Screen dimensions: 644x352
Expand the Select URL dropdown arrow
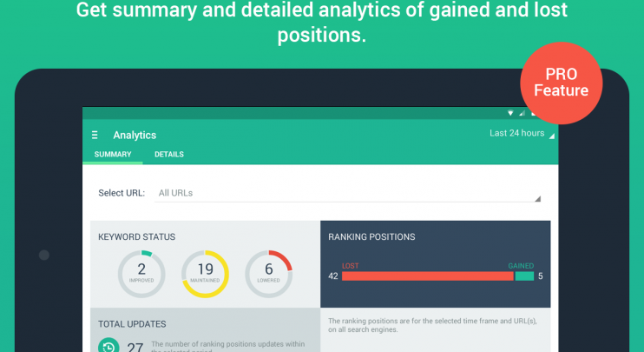(537, 199)
